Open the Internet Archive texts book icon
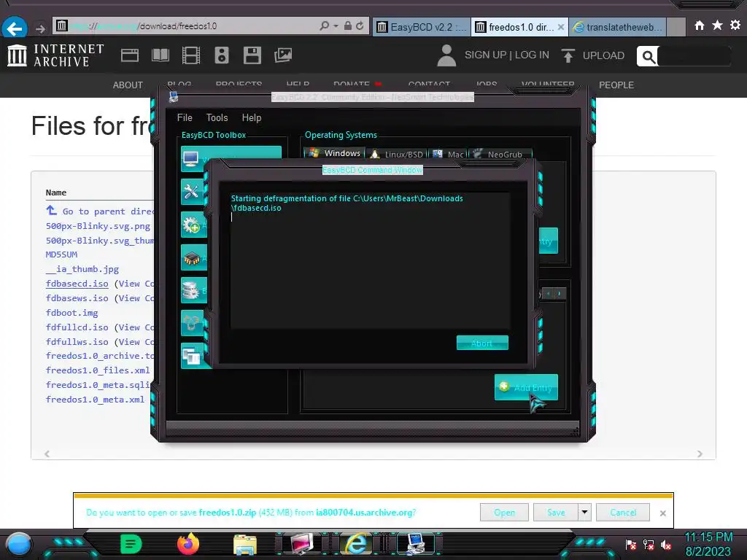 (160, 55)
